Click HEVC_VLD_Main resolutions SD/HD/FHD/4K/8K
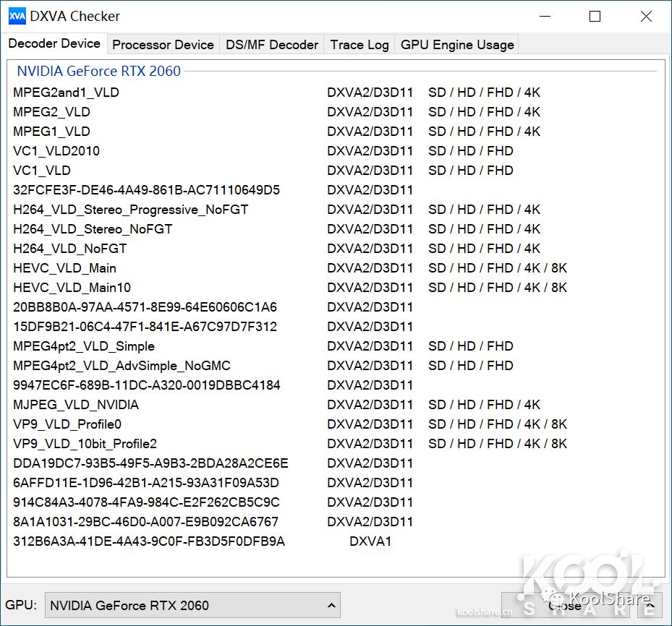The width and height of the screenshot is (672, 626). point(498,268)
